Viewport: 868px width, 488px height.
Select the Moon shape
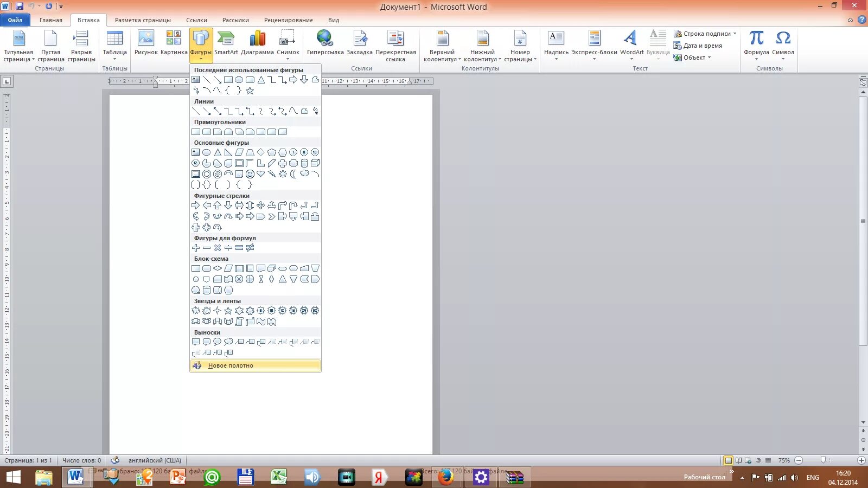pos(293,174)
